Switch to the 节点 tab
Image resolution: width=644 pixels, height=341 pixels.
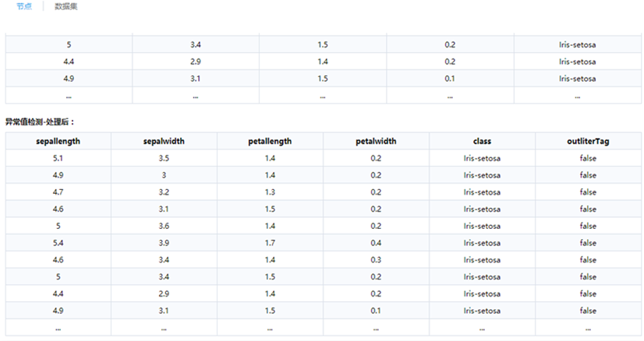click(x=23, y=6)
